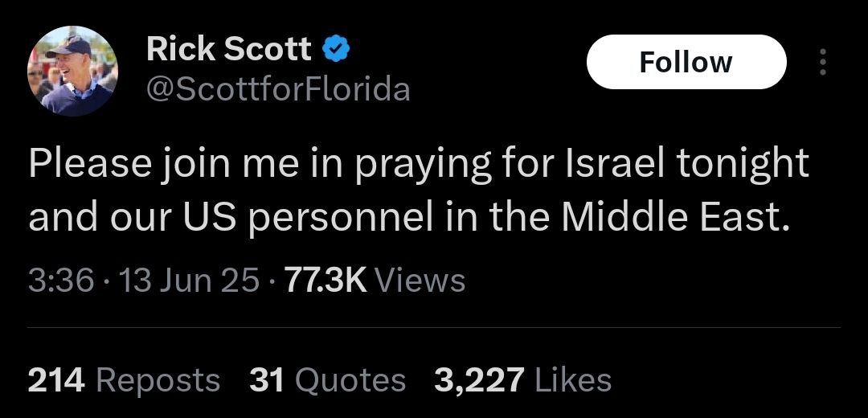Click the phrase Middle East in tweet
Viewport: 868px width, 418px height.
670,216
